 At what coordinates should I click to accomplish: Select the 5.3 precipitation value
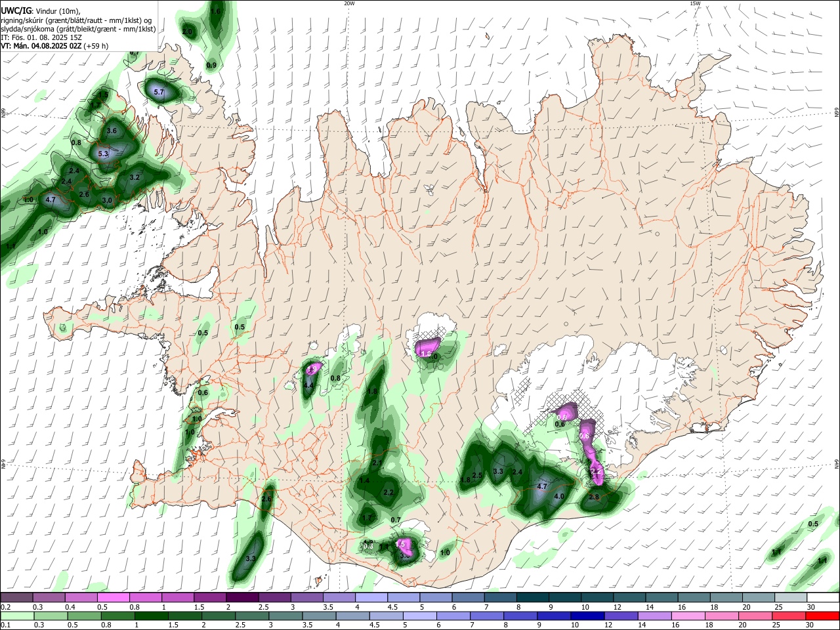pos(103,154)
